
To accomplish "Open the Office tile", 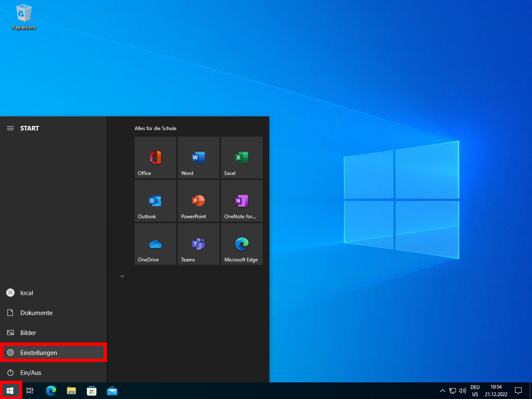I will pyautogui.click(x=155, y=158).
